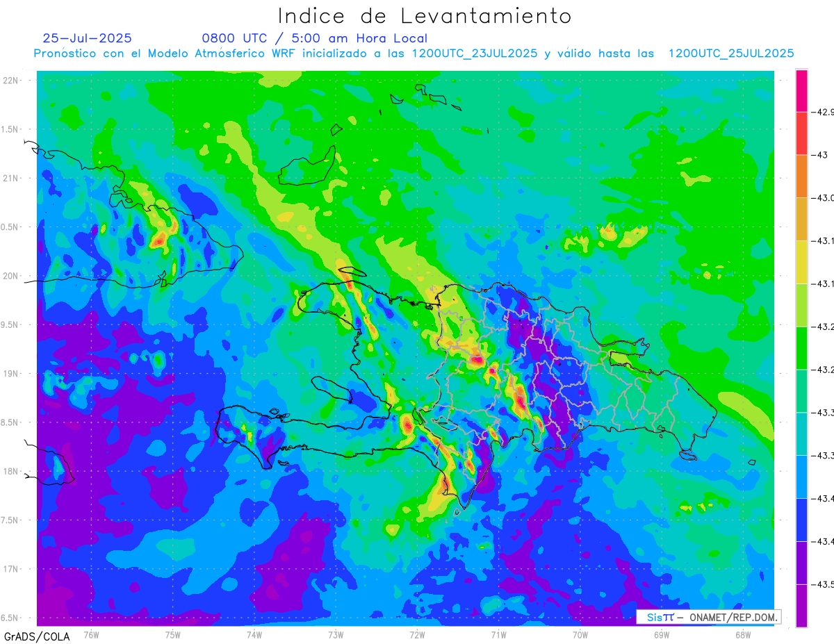This screenshot has width=834, height=644.
Task: Click the cyan legend swatch
Action: click(x=801, y=434)
